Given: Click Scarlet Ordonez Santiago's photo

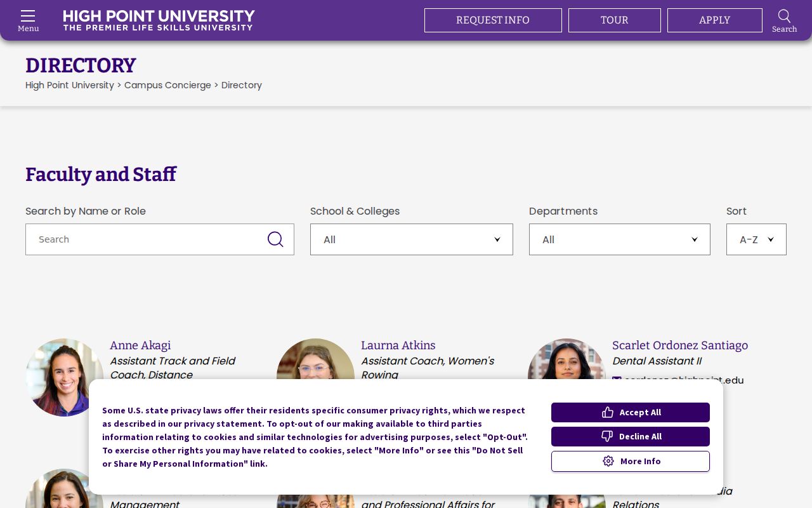Looking at the screenshot, I should click(566, 359).
